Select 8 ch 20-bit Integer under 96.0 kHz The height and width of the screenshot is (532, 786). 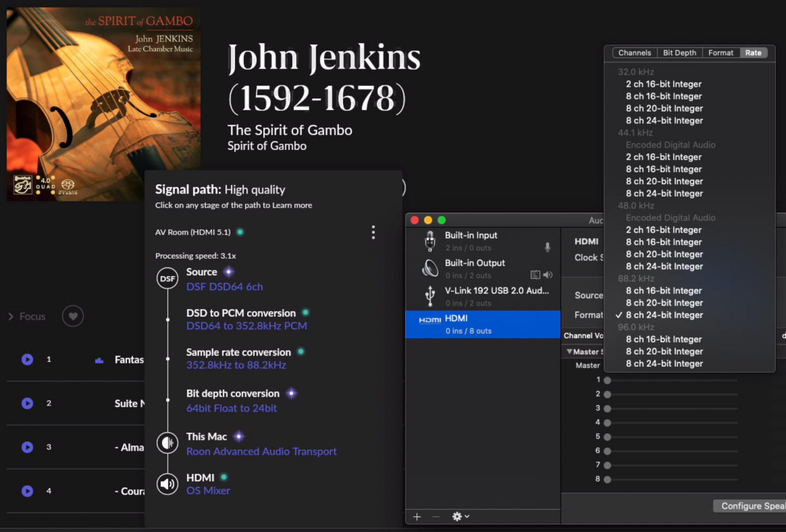pyautogui.click(x=664, y=351)
